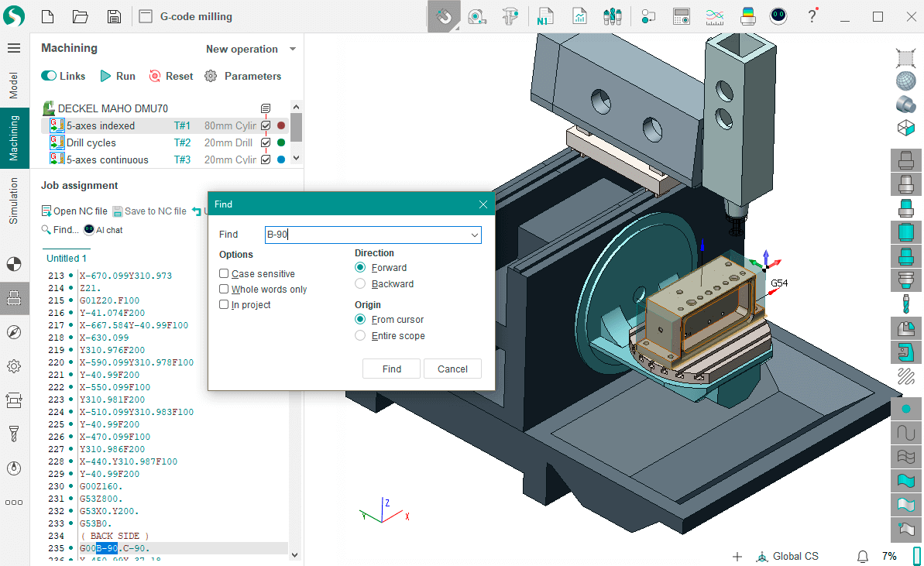Enable the Case sensitive option
Screen dimensions: 924x566
pos(223,273)
